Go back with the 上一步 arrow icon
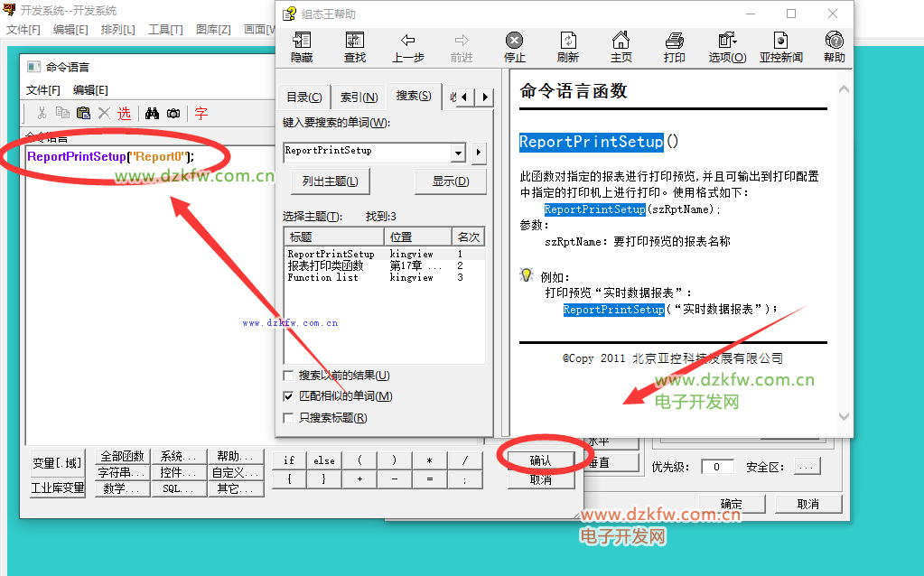The width and height of the screenshot is (924, 576). tap(407, 47)
